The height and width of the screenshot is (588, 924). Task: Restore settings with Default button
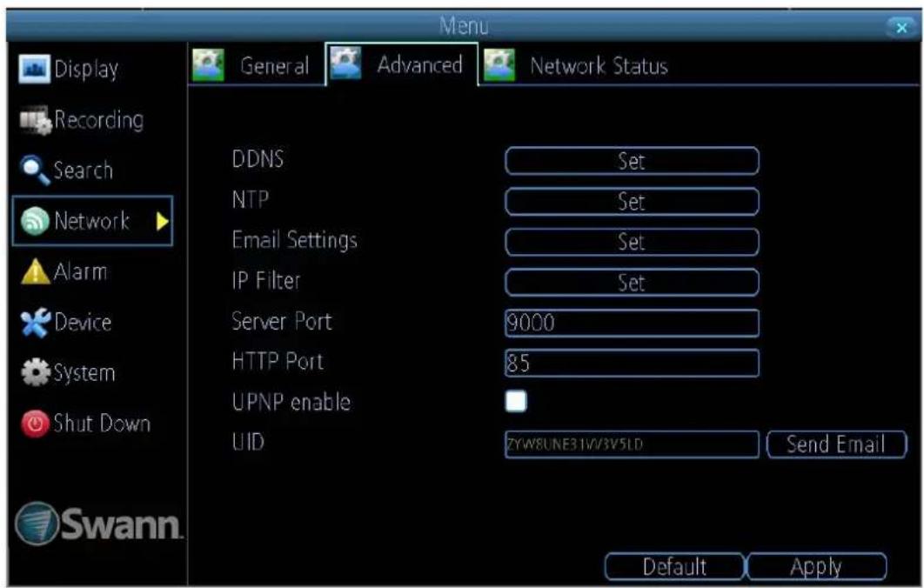click(675, 566)
